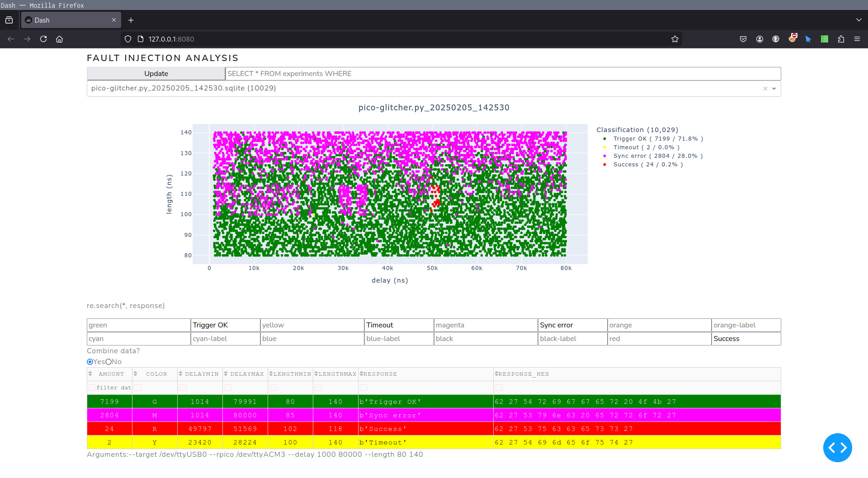The image size is (868, 478).
Task: Click the green regex pattern field
Action: tap(139, 325)
